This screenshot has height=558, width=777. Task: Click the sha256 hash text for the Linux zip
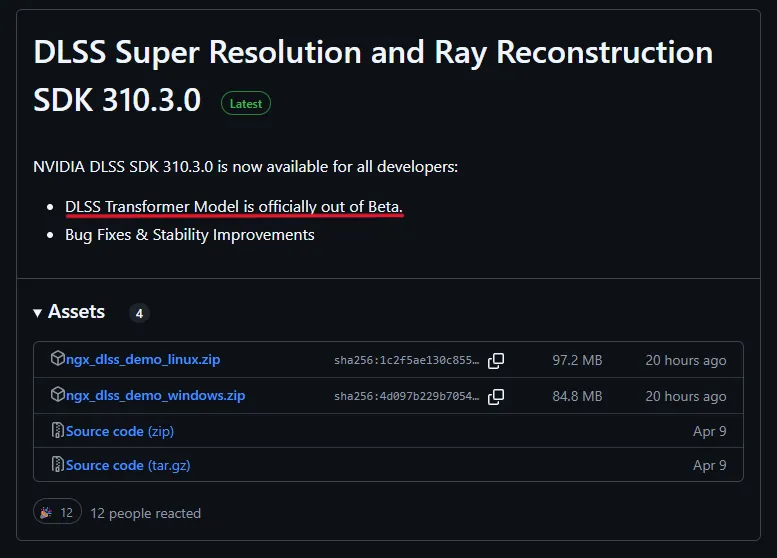406,361
